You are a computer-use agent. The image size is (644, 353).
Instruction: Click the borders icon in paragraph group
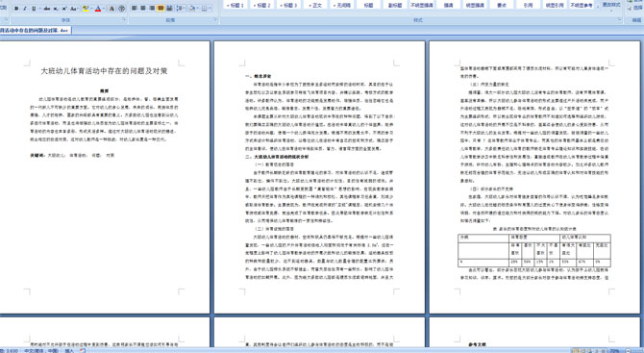coord(204,9)
